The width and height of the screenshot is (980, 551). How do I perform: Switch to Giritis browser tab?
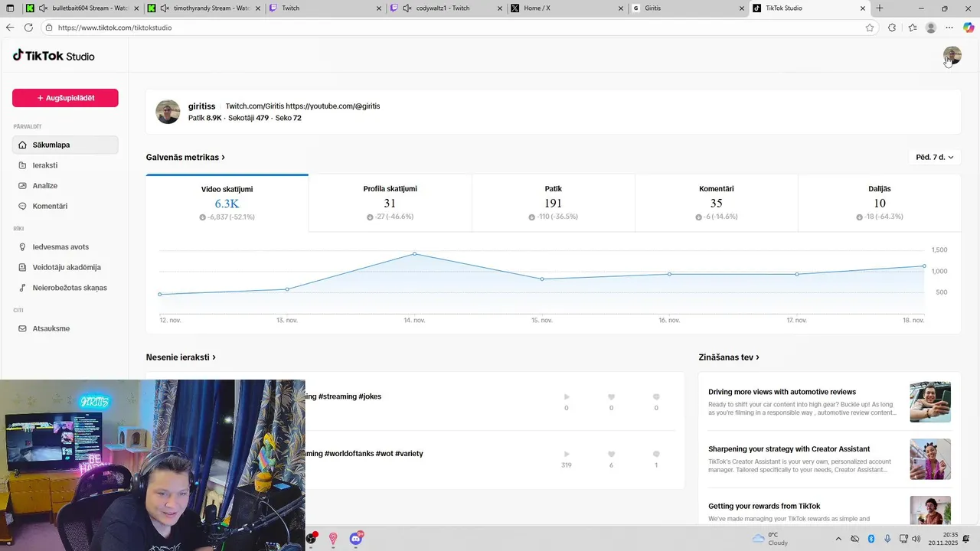688,8
